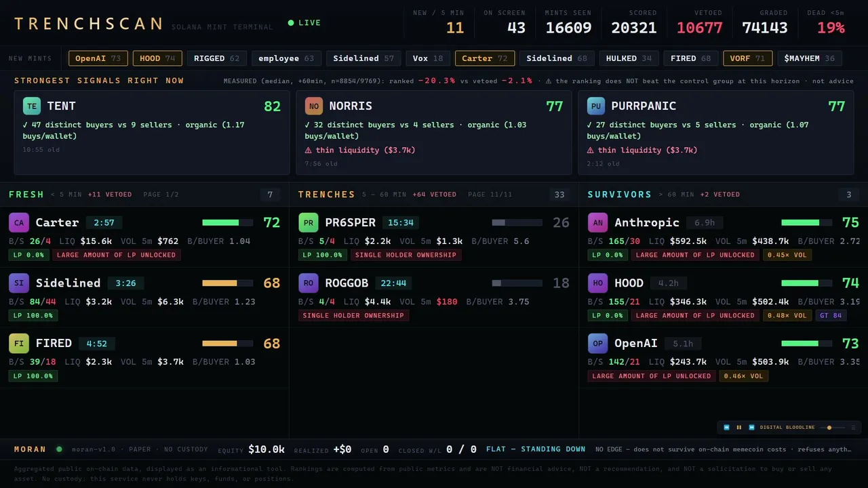This screenshot has height=488, width=868.
Task: Select the $MAYHEM 36 new-mint chip
Action: click(810, 58)
